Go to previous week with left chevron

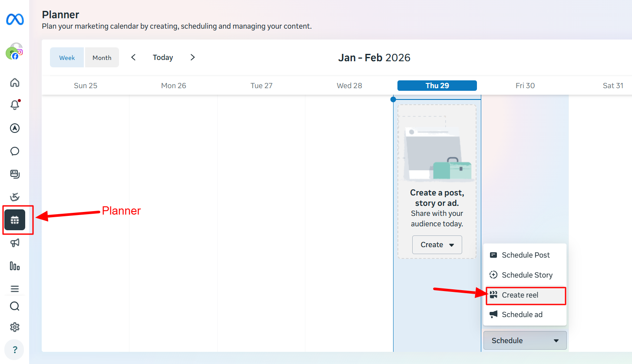pos(133,57)
